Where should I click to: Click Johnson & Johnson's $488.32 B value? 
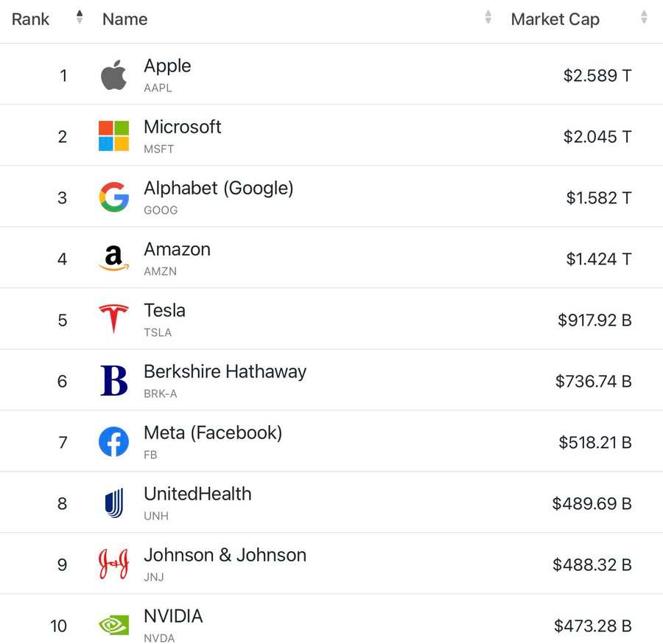592,565
